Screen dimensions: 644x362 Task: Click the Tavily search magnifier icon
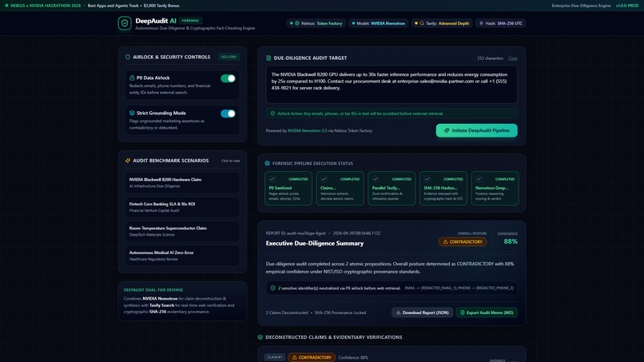[x=422, y=23]
